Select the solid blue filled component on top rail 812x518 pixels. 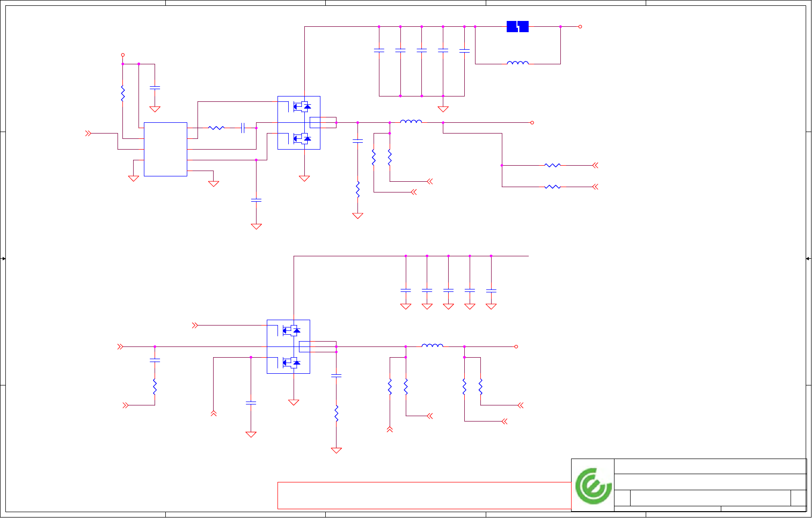click(x=517, y=27)
